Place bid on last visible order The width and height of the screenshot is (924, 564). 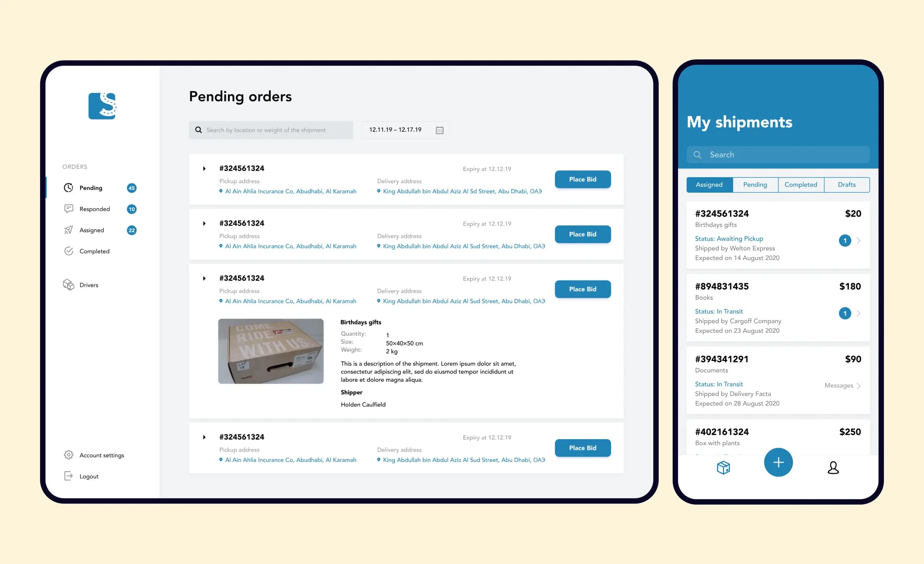[x=582, y=448]
